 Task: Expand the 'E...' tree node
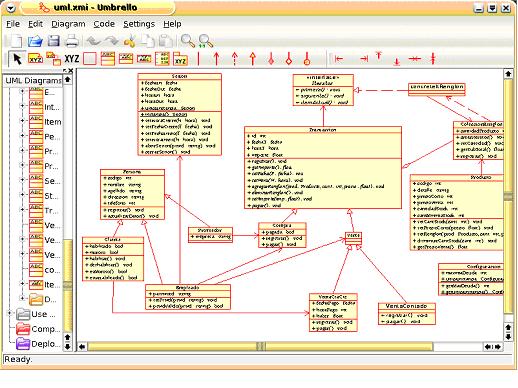tap(22, 91)
